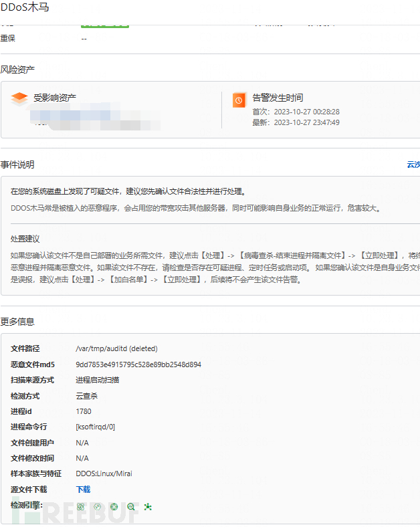Image resolution: width=420 pixels, height=529 pixels.
Task: Click the 源文件下载 label
Action: pos(29,489)
